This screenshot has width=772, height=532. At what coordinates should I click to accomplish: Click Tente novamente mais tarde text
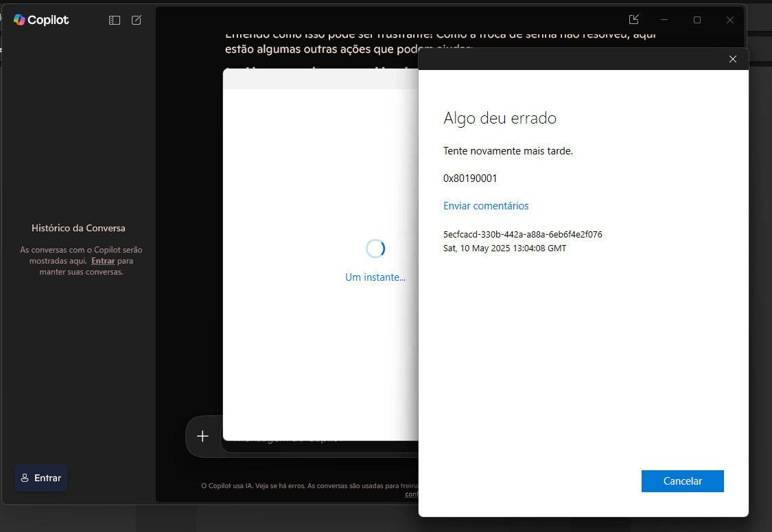[508, 151]
